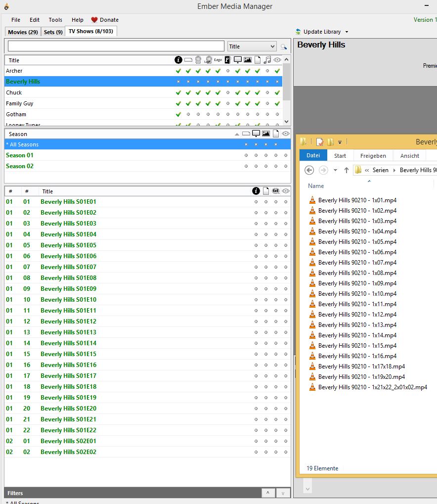437x504 pixels.
Task: Click inside the TV show search text box
Action: pyautogui.click(x=116, y=46)
